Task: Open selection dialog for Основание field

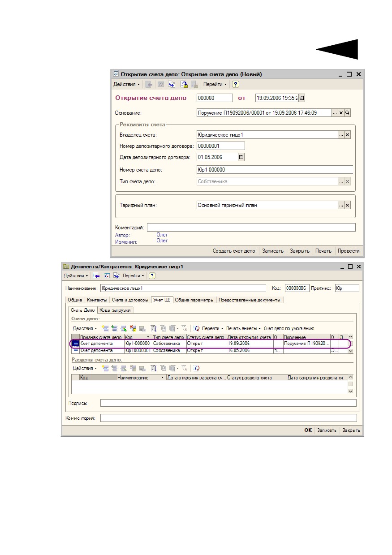Action: [x=335, y=113]
